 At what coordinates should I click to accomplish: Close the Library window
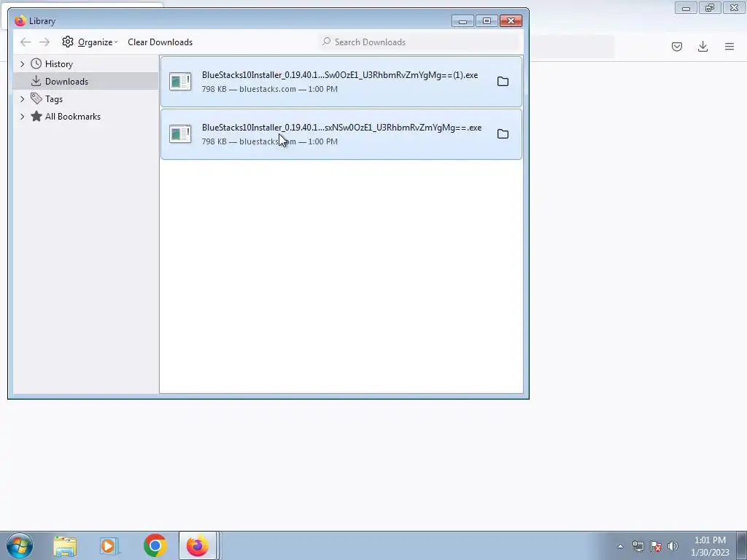tap(511, 21)
